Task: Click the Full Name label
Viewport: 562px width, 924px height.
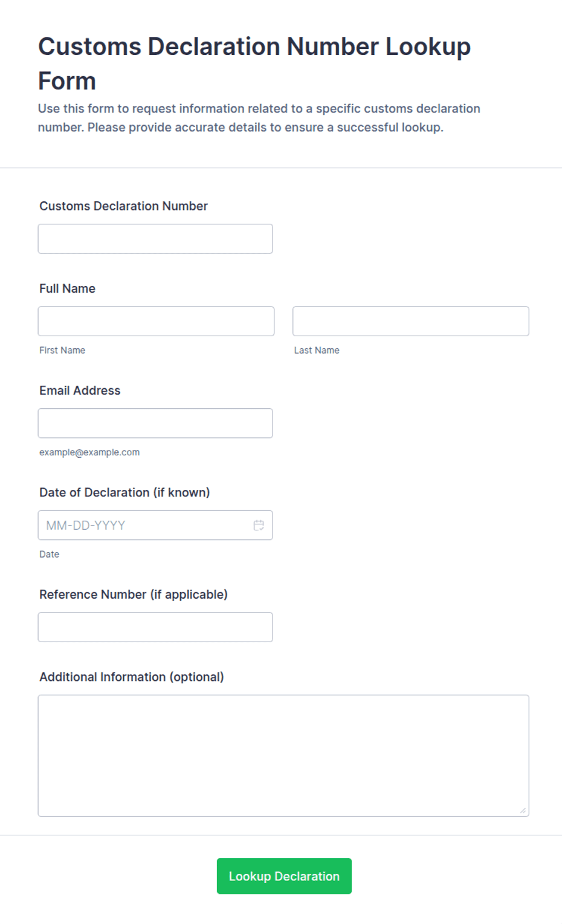Action: 67,288
